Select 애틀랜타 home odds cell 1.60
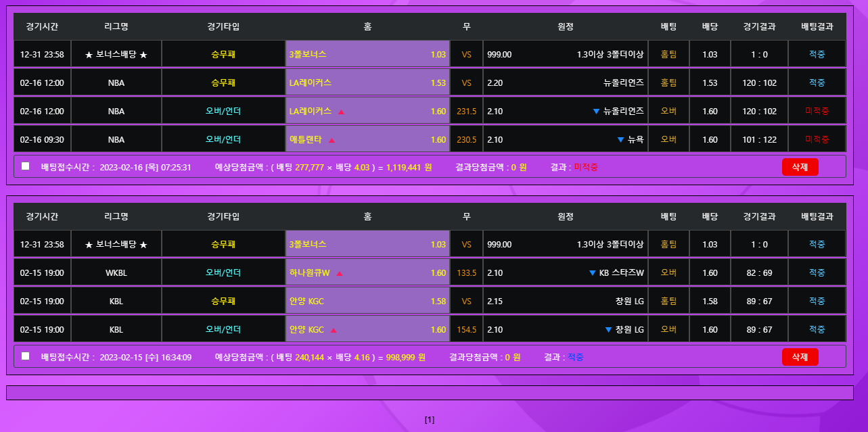 pyautogui.click(x=367, y=140)
